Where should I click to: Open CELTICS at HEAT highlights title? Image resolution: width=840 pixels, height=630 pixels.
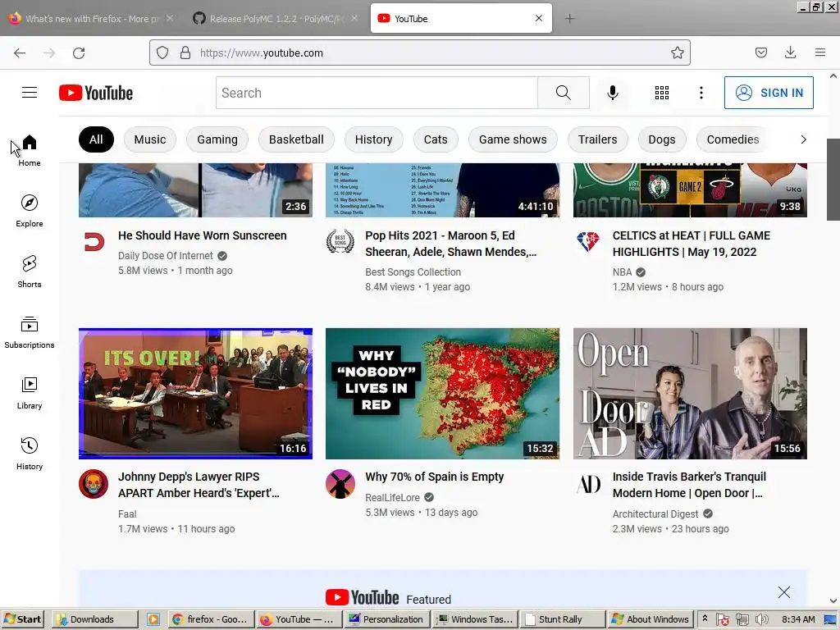[x=691, y=244]
